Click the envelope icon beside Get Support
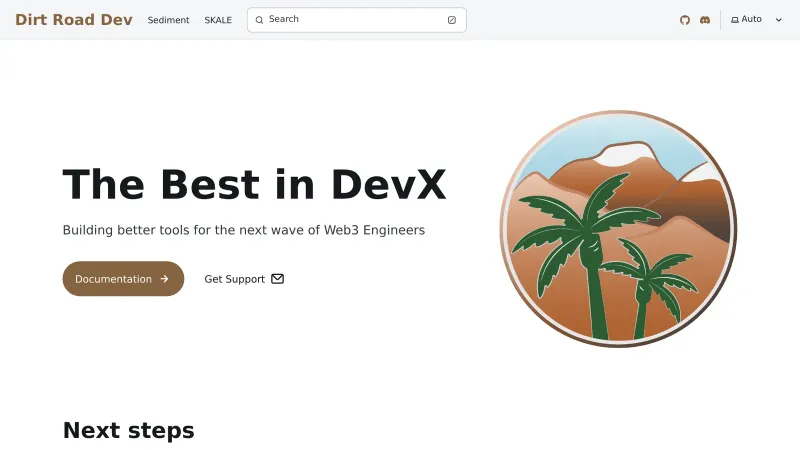This screenshot has height=450, width=800. pyautogui.click(x=278, y=279)
